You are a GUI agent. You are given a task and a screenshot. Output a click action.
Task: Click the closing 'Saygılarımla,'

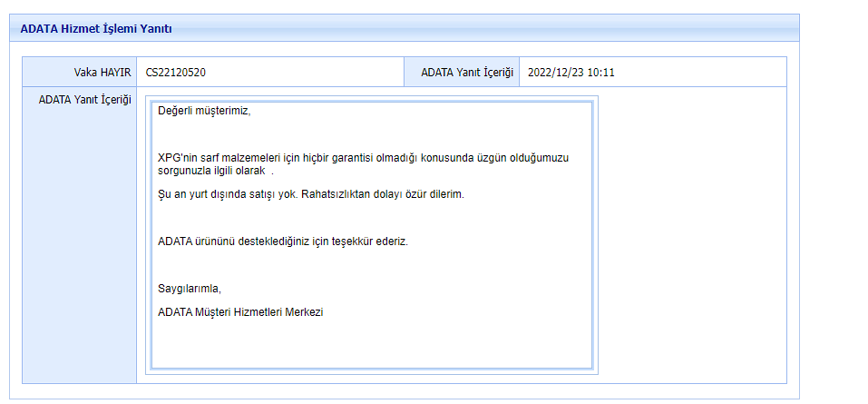190,289
